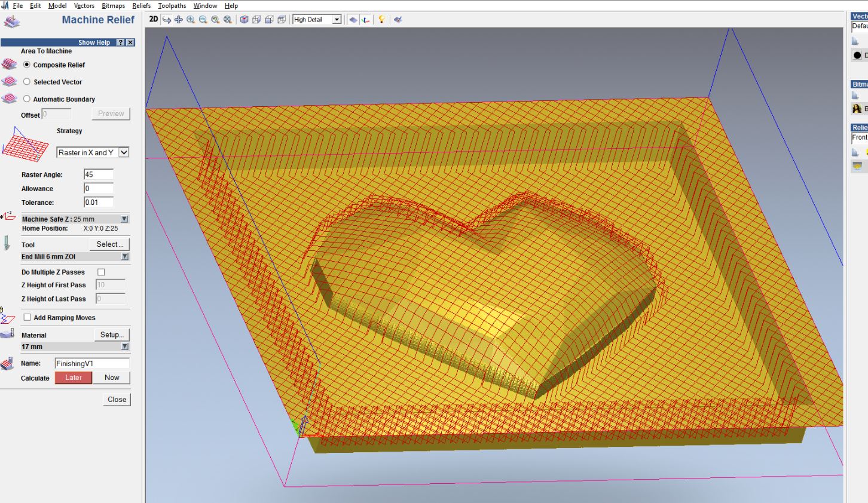Click the Raster Angle input field
The height and width of the screenshot is (503, 868).
coord(99,174)
